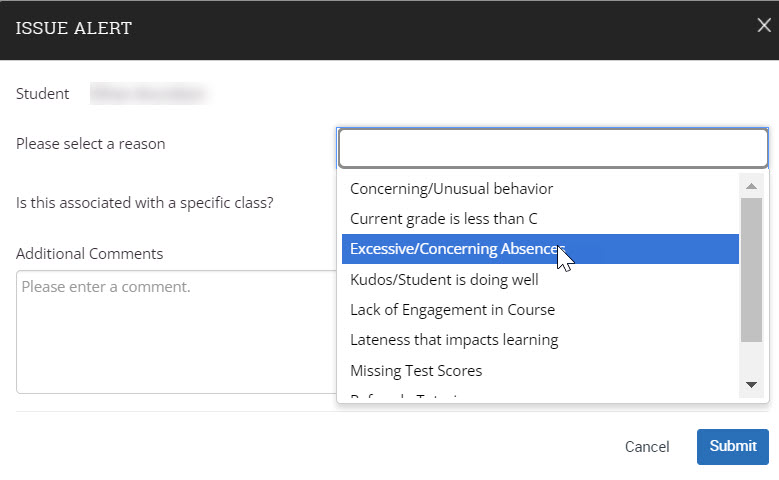Click the Additional Comments label

[89, 253]
